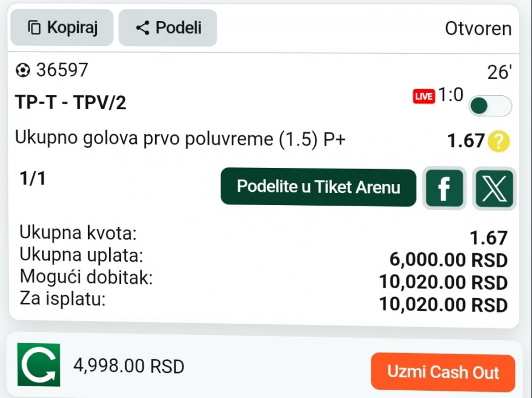Click the 1.67 odds next to help icon
This screenshot has width=532, height=398.
pyautogui.click(x=465, y=141)
